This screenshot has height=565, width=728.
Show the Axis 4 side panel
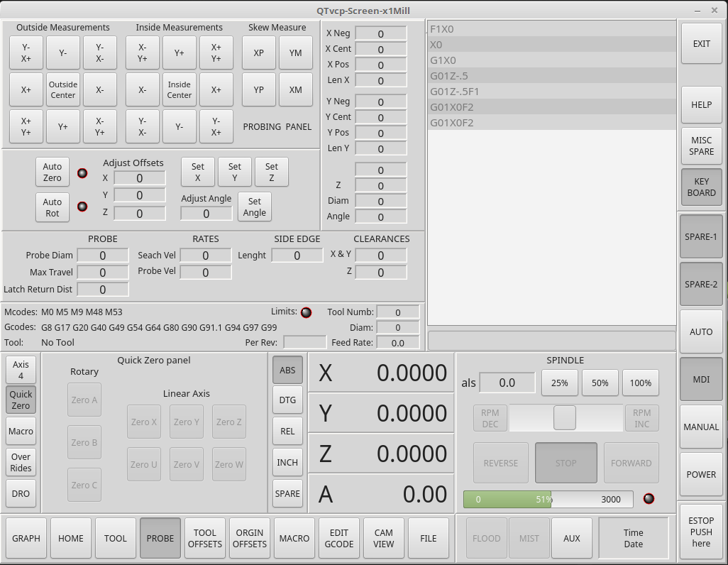[x=21, y=371]
